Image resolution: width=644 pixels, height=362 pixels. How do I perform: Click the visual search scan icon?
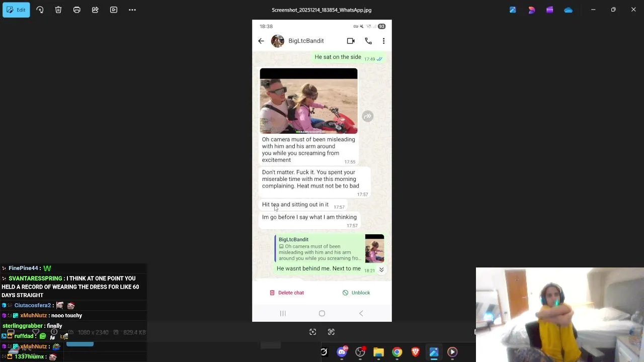313,332
